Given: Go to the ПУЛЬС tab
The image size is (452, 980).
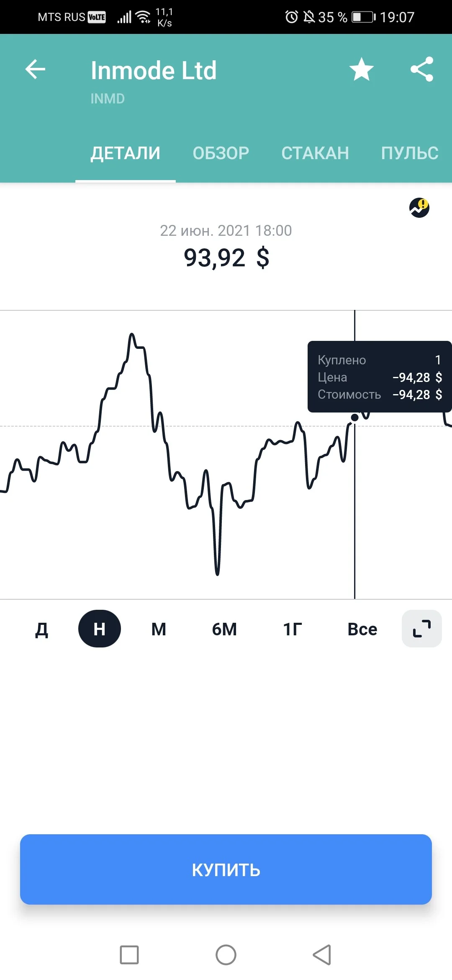Looking at the screenshot, I should 410,153.
